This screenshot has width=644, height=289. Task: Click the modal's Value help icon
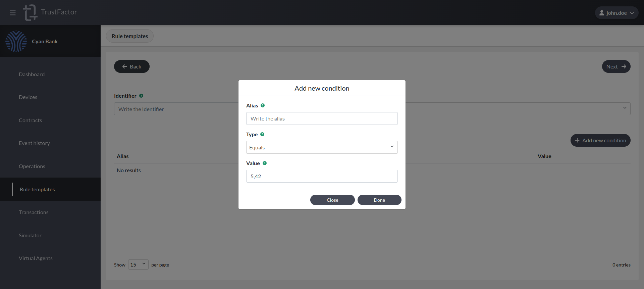(265, 163)
